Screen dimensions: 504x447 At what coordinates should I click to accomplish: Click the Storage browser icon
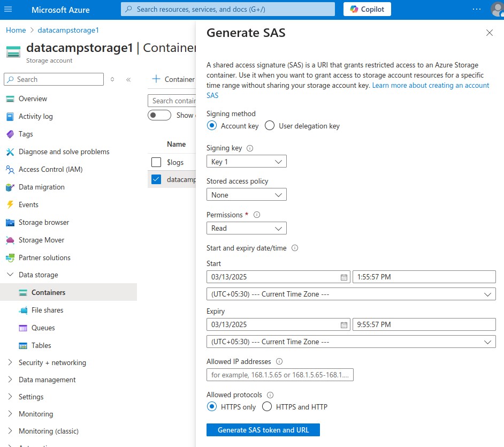coord(10,223)
